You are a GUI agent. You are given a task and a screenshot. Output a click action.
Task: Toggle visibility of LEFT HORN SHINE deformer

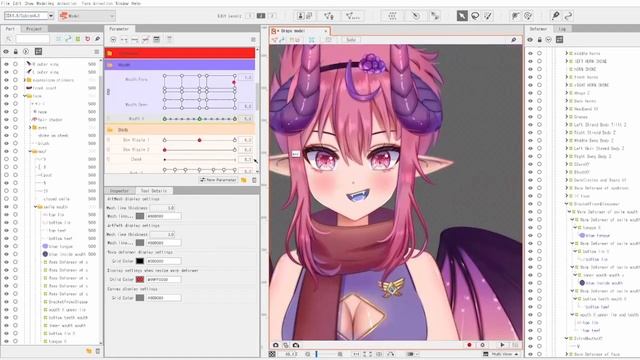530,61
